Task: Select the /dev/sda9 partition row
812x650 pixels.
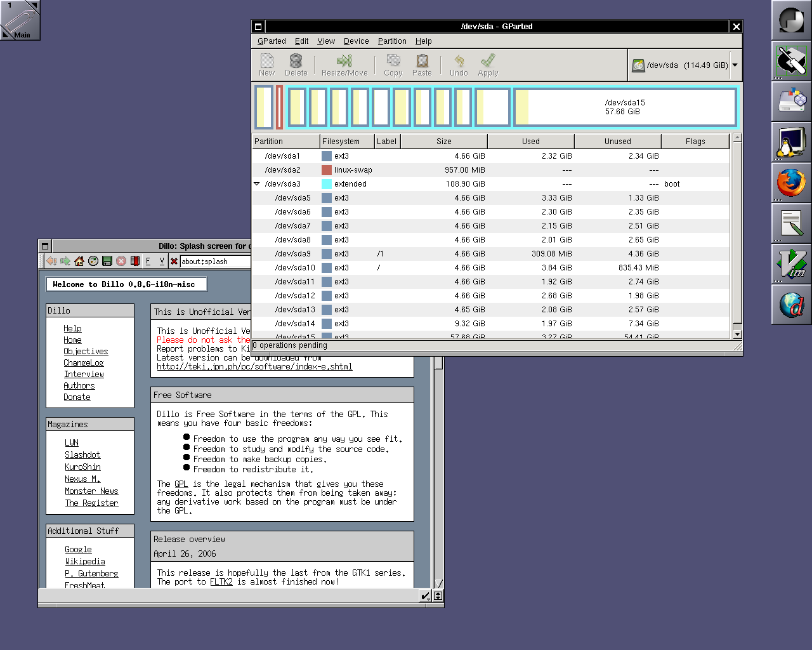Action: point(490,254)
